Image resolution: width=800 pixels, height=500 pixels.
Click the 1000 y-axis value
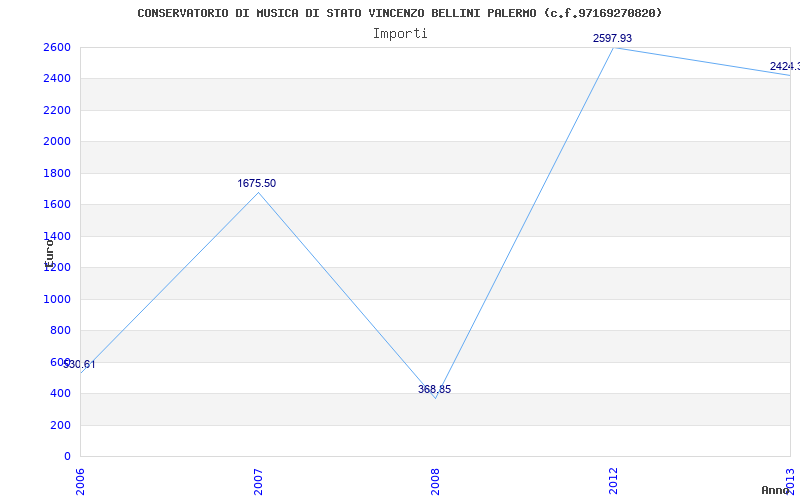coord(56,299)
